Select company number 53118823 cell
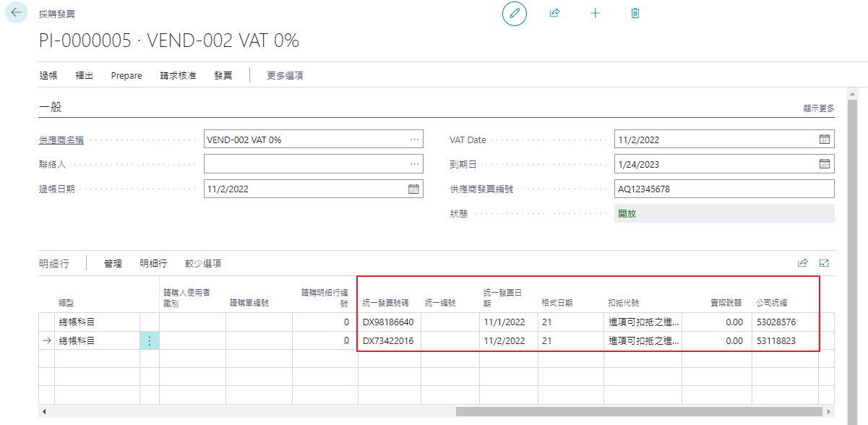Screen dimensions: 868x425 click(x=785, y=340)
